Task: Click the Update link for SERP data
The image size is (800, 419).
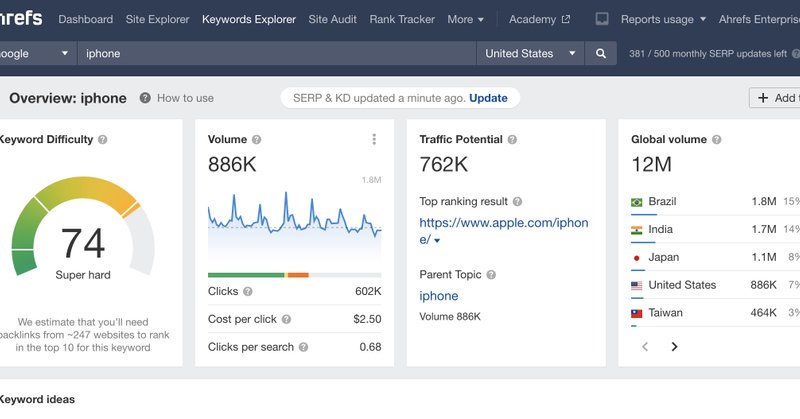Action: 488,98
